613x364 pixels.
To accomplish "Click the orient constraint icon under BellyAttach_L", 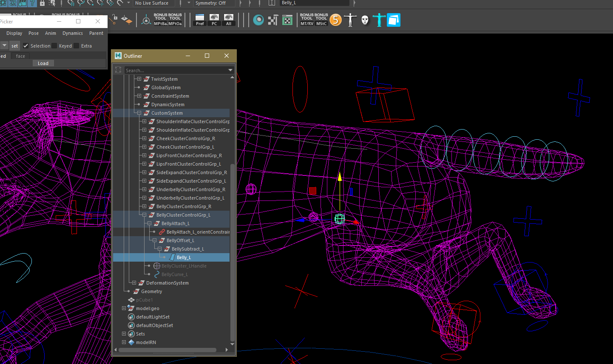I will [162, 232].
